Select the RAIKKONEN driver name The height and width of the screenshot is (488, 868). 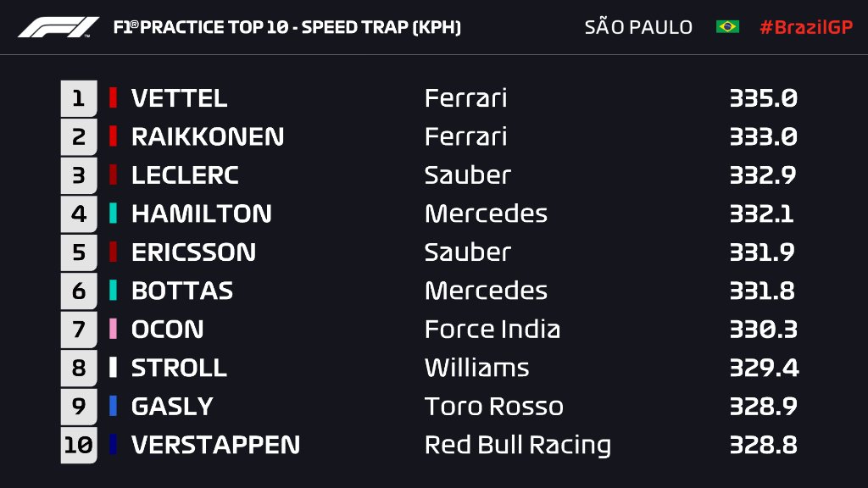tap(208, 136)
